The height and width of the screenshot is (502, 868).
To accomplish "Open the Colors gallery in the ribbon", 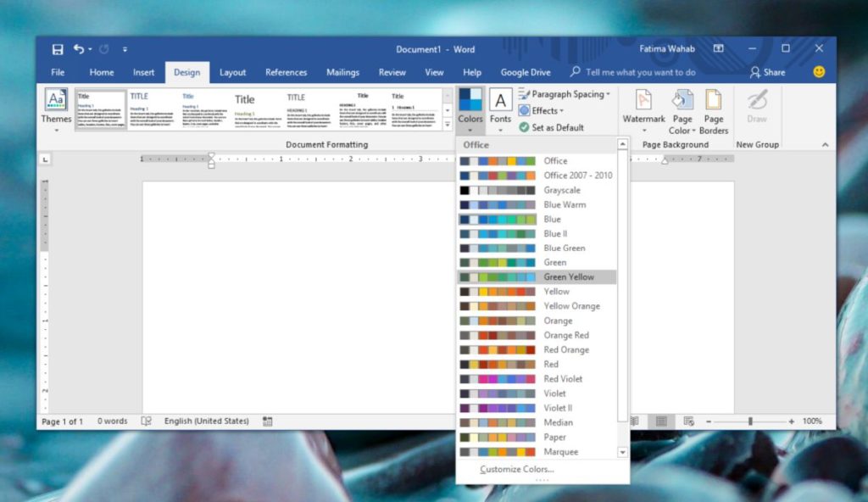I will point(470,109).
